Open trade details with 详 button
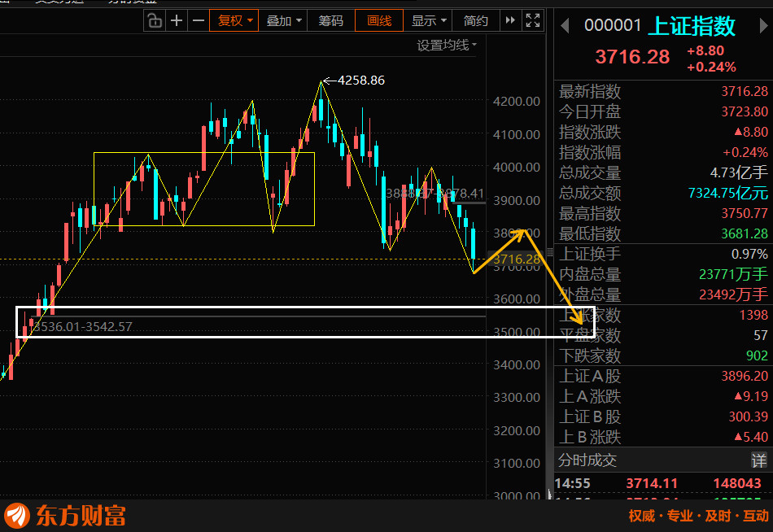The height and width of the screenshot is (532, 773). click(x=758, y=460)
